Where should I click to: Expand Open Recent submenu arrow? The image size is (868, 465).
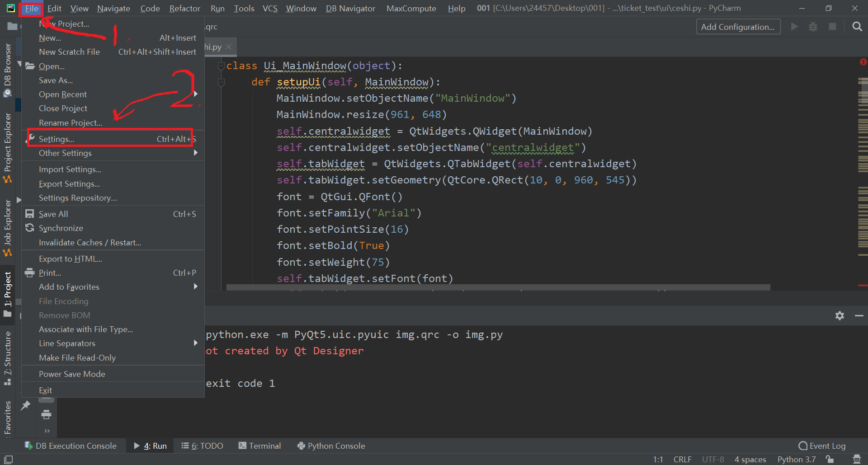tap(196, 94)
